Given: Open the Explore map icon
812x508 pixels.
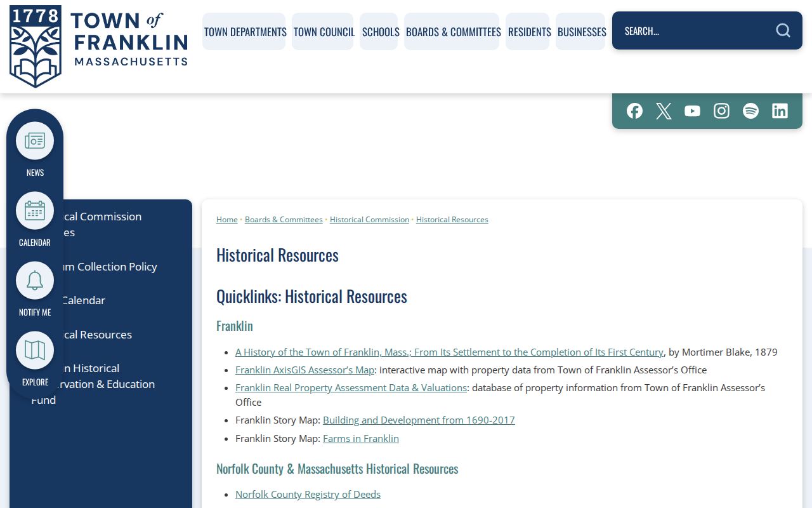Looking at the screenshot, I should 35,351.
